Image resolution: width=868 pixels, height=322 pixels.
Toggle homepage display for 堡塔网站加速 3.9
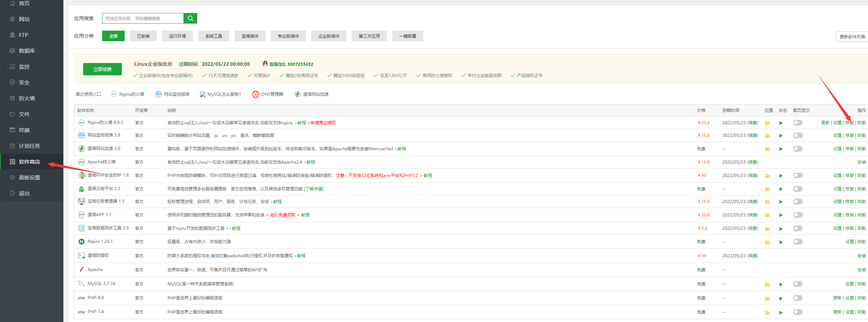[x=798, y=149]
